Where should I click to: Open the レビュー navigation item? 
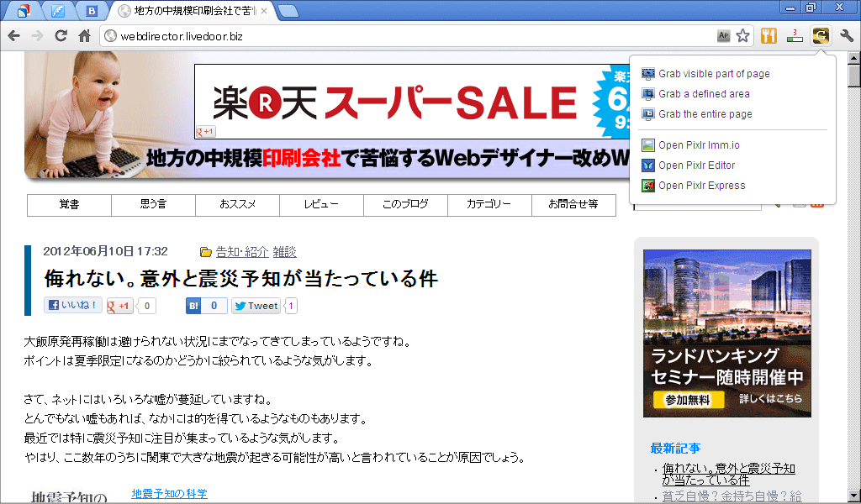coord(321,205)
